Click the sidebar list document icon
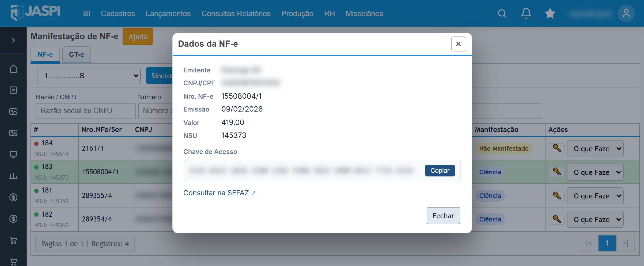The image size is (644, 266). [x=13, y=90]
